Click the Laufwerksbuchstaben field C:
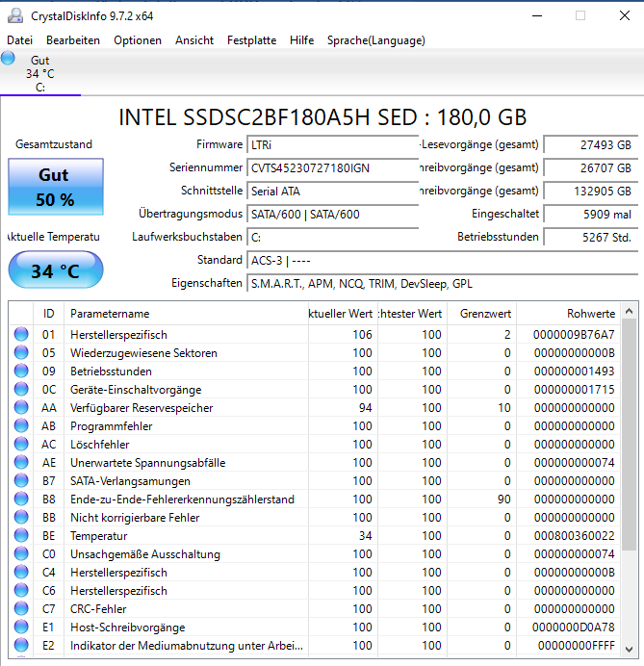644x666 pixels. tap(333, 237)
